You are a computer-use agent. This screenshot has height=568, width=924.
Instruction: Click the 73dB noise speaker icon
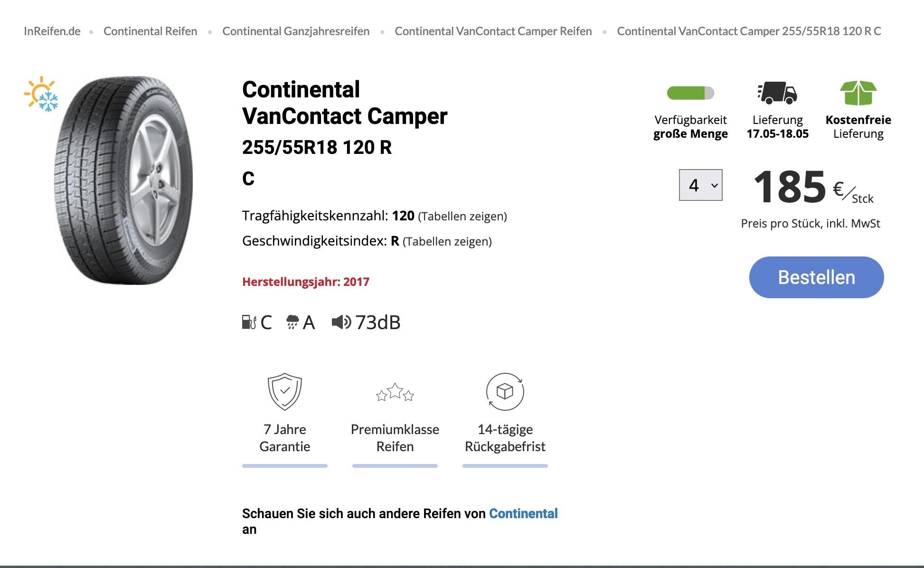341,322
